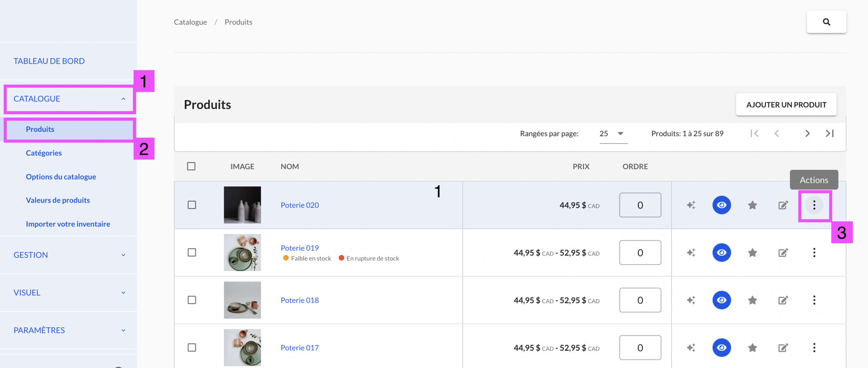
Task: Open Options du catalogue menu item
Action: [61, 177]
